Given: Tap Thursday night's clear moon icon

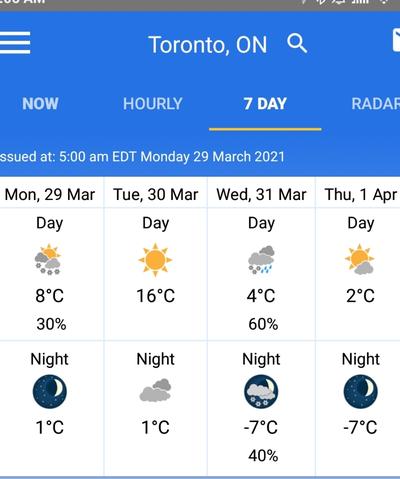Looking at the screenshot, I should (360, 391).
